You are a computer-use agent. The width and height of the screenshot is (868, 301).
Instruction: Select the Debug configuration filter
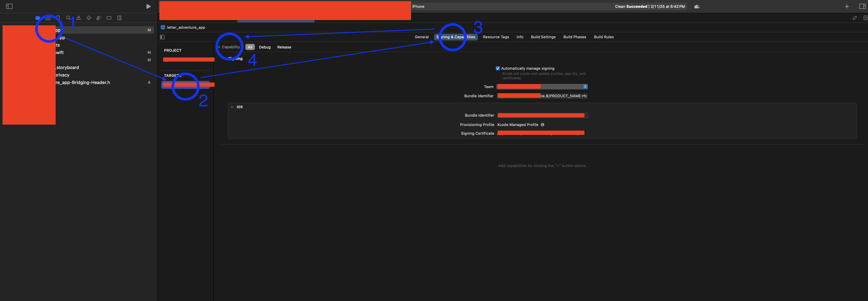[x=265, y=47]
